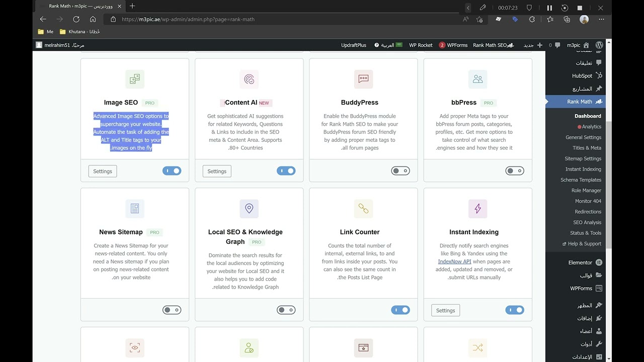Viewport: 644px width, 362px height.
Task: Open Instant Indexing in sidebar menu
Action: coord(583,169)
